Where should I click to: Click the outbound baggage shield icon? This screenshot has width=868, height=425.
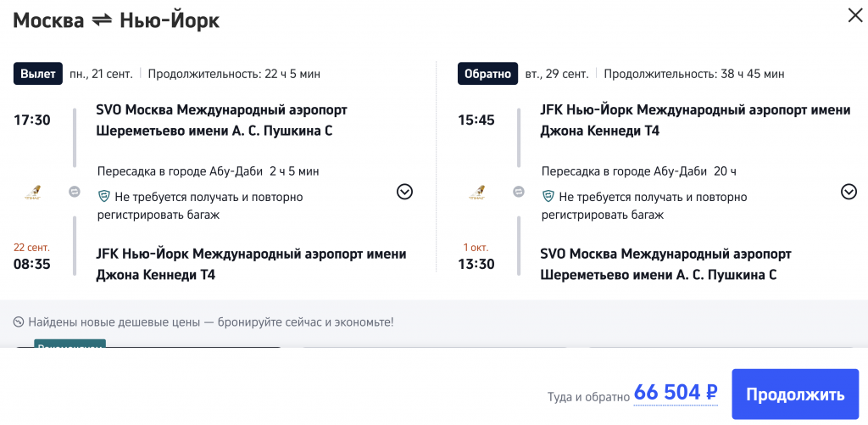[x=104, y=197]
